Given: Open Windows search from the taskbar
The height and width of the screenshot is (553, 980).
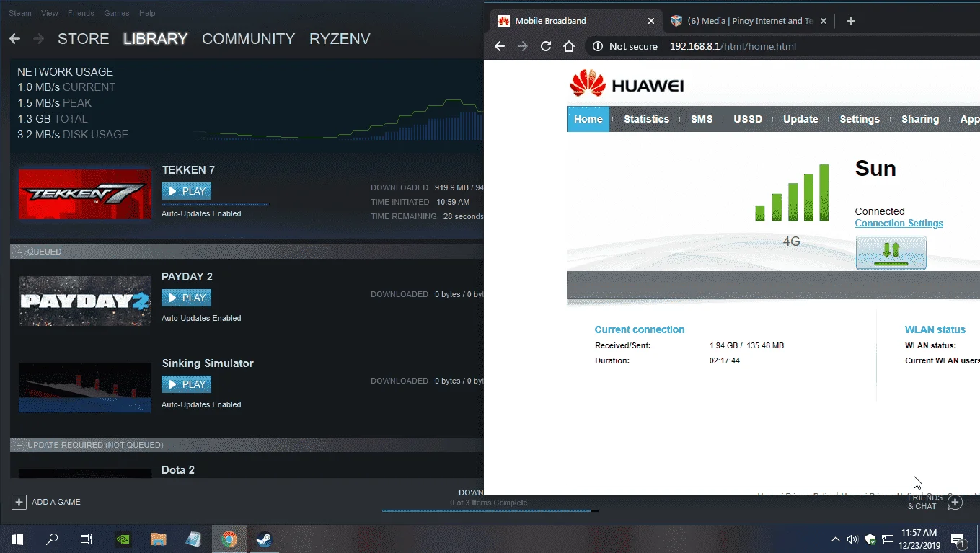Looking at the screenshot, I should [52, 539].
